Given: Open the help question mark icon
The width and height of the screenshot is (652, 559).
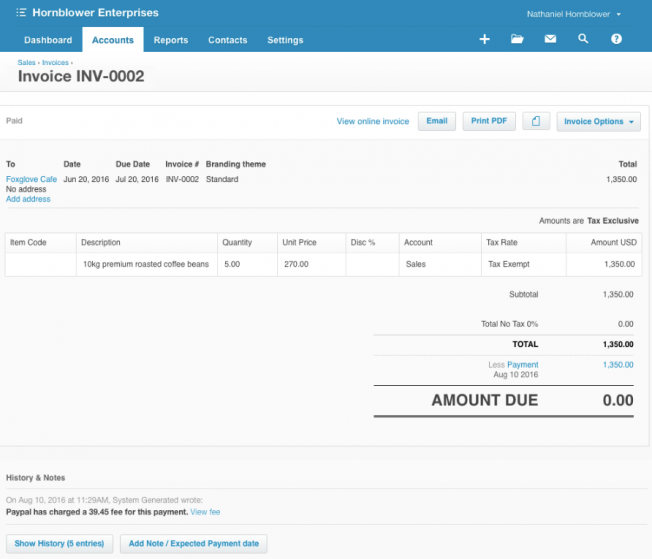Looking at the screenshot, I should pyautogui.click(x=616, y=39).
